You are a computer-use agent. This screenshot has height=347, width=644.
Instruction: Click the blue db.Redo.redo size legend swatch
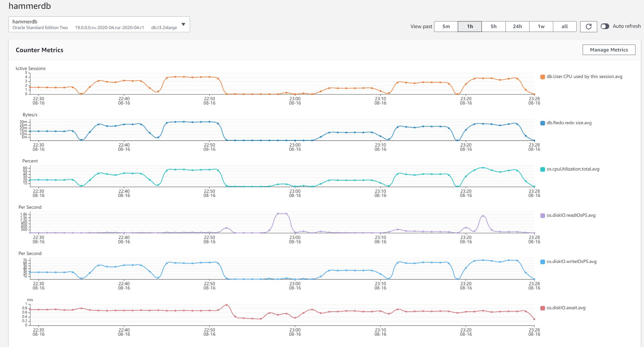pos(543,123)
